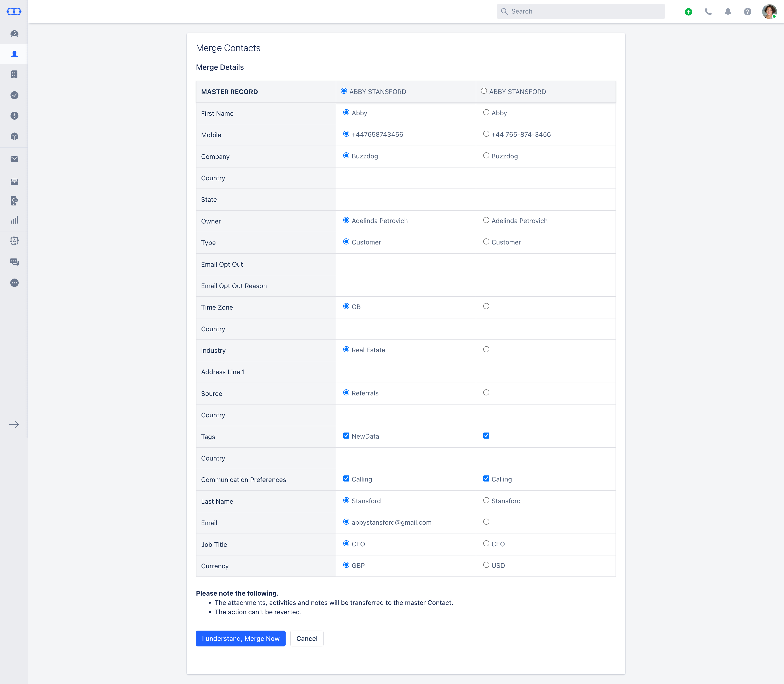
Task: Select first column Abby first name
Action: [x=346, y=112]
